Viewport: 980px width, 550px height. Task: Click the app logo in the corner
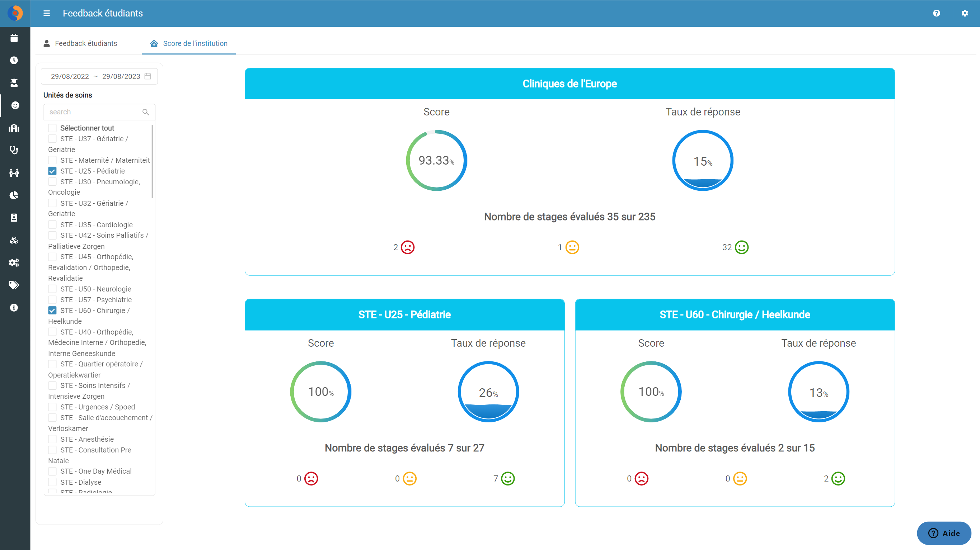15,13
